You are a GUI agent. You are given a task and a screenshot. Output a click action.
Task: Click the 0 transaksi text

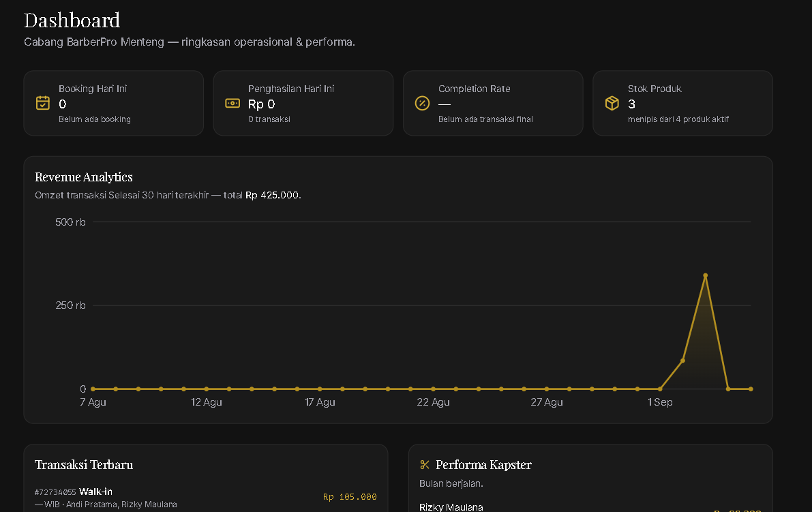269,119
